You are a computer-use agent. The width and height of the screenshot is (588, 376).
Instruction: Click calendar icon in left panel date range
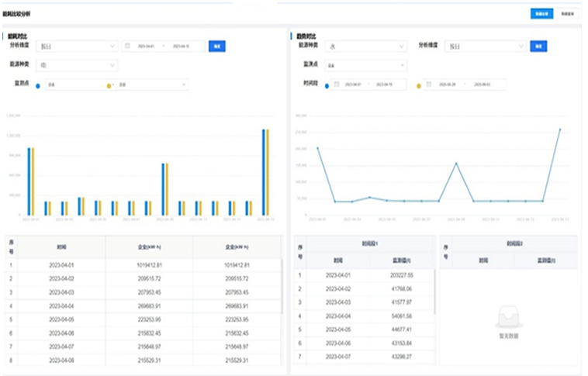pos(127,47)
